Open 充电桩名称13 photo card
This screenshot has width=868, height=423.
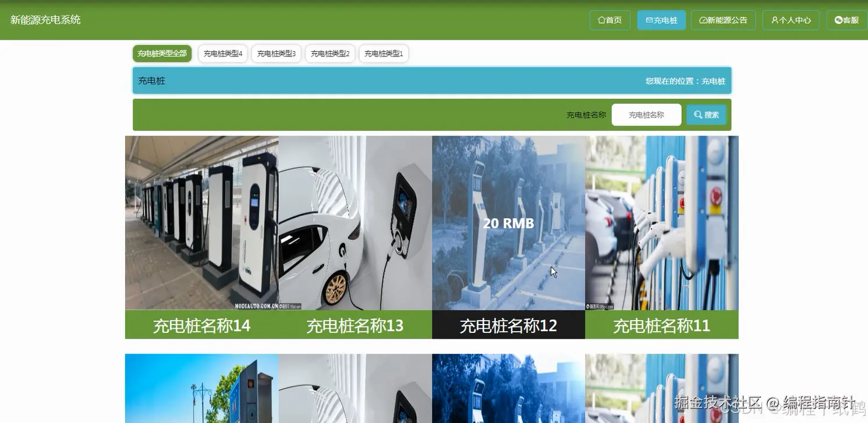[355, 223]
